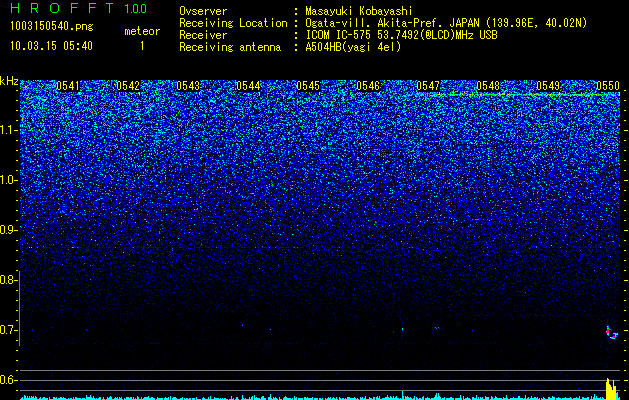Click the 0550 time marker
The image size is (629, 400).
608,86
